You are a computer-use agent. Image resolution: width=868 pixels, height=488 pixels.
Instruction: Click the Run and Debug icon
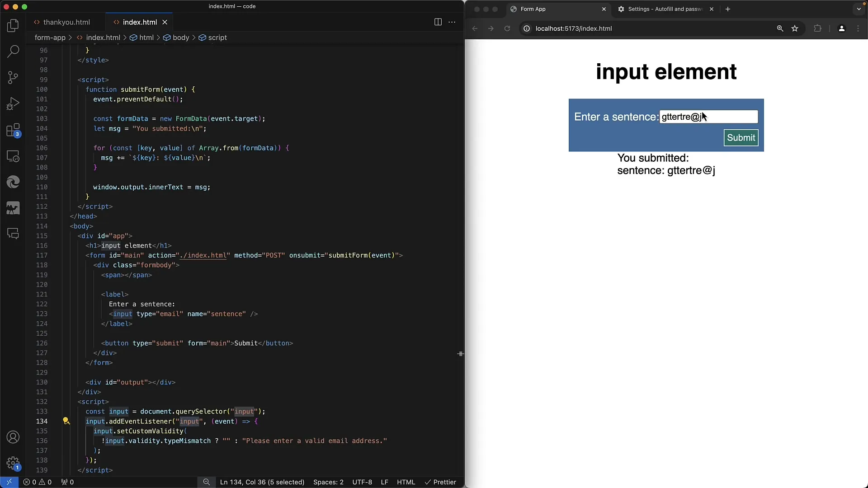pyautogui.click(x=14, y=103)
